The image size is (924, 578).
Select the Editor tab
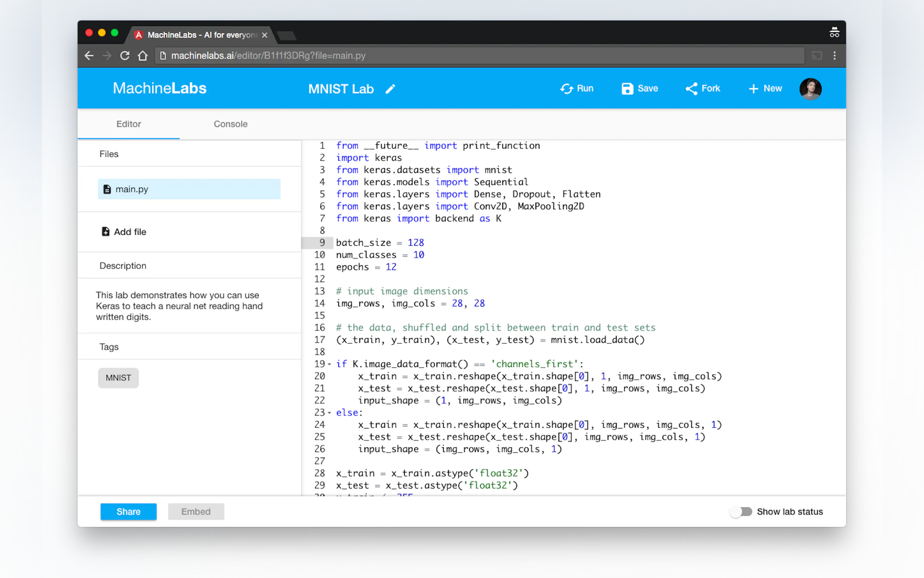pos(128,124)
